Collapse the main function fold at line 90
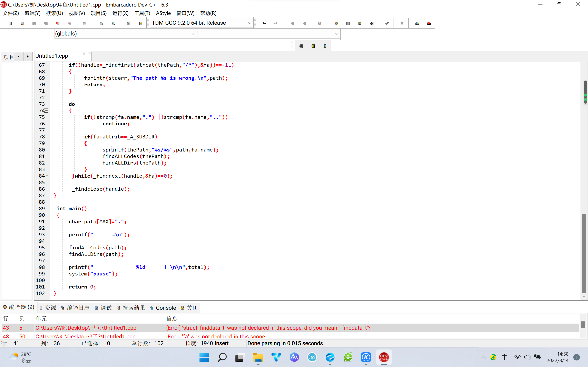This screenshot has width=588, height=367. [47, 215]
